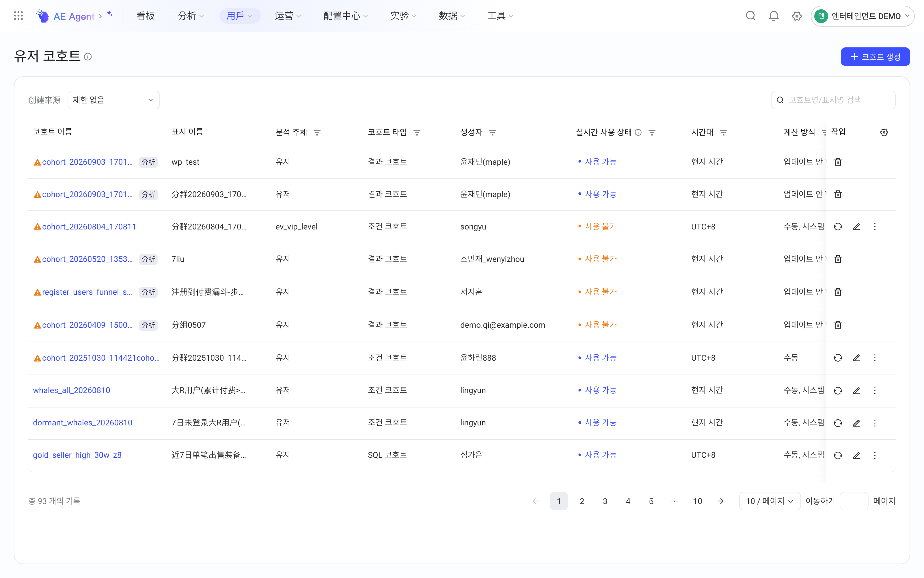The height and width of the screenshot is (578, 924).
Task: Open the top bar settings gear
Action: coord(796,16)
